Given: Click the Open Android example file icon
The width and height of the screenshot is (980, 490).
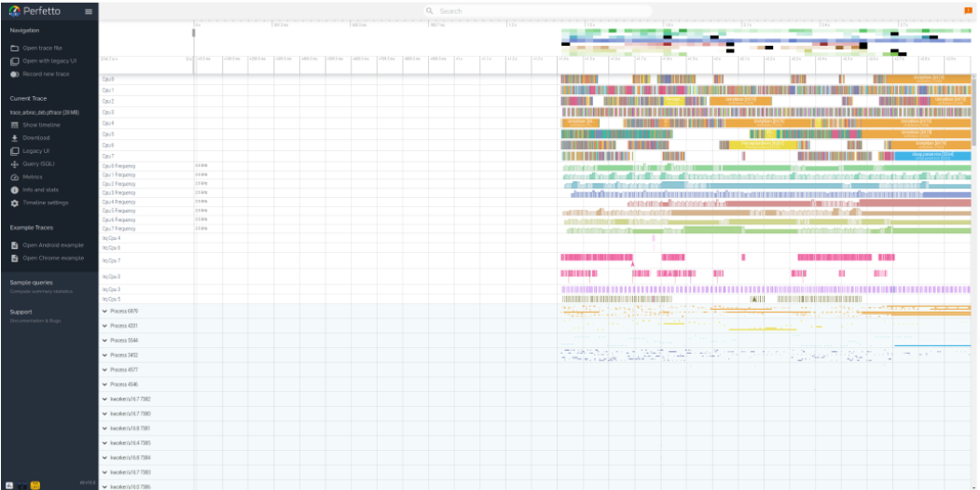Looking at the screenshot, I should [15, 245].
